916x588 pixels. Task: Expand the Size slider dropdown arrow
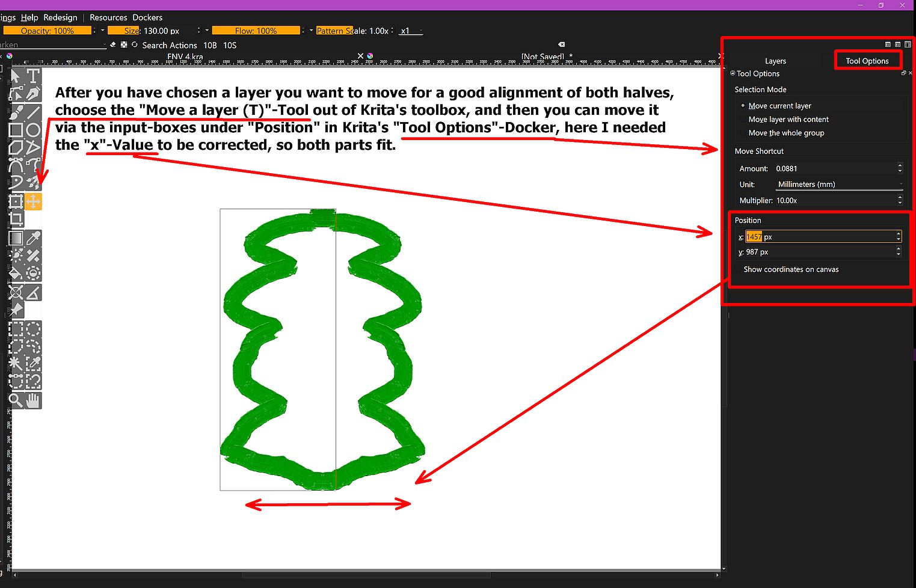207,30
